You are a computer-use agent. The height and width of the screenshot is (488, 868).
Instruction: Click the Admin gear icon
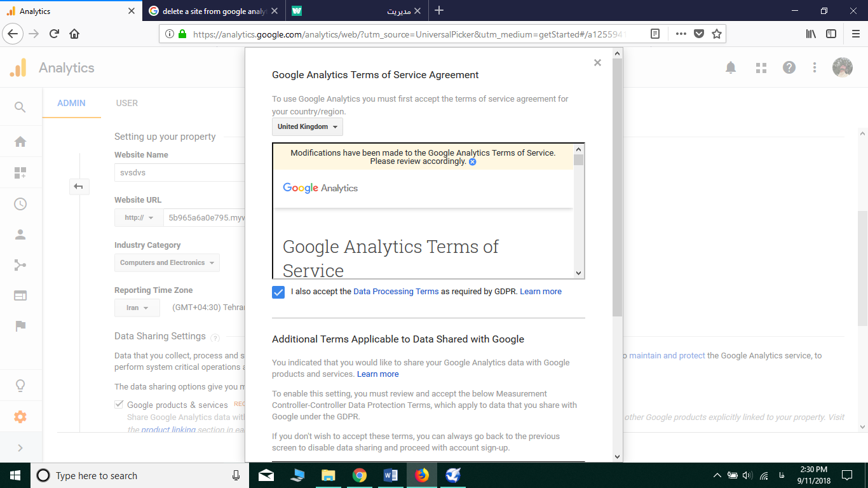[x=20, y=417]
